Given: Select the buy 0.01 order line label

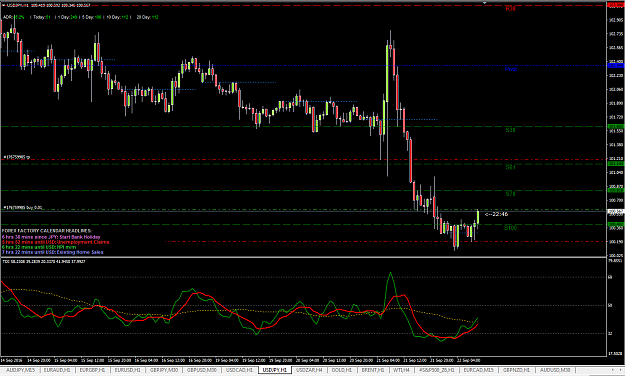Looking at the screenshot, I should [23, 208].
